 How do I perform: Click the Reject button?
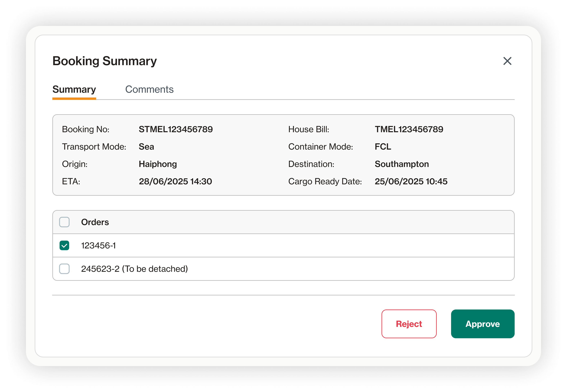(x=409, y=324)
